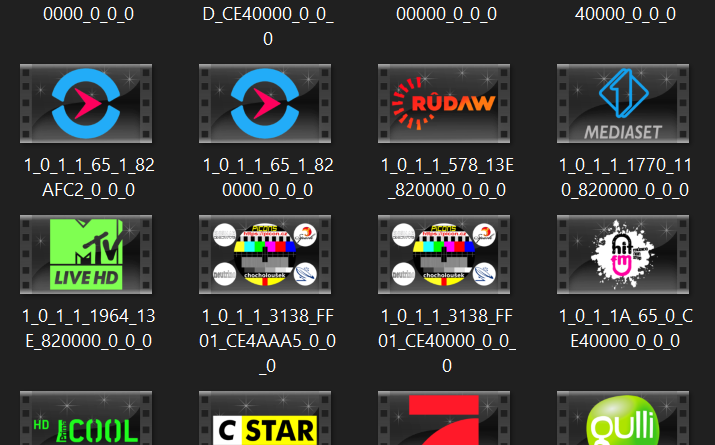Screen dimensions: 715x445
Task: Click file name 1_0_1_1_65_1_82AFC2_0_0_0
Action: pos(89,177)
